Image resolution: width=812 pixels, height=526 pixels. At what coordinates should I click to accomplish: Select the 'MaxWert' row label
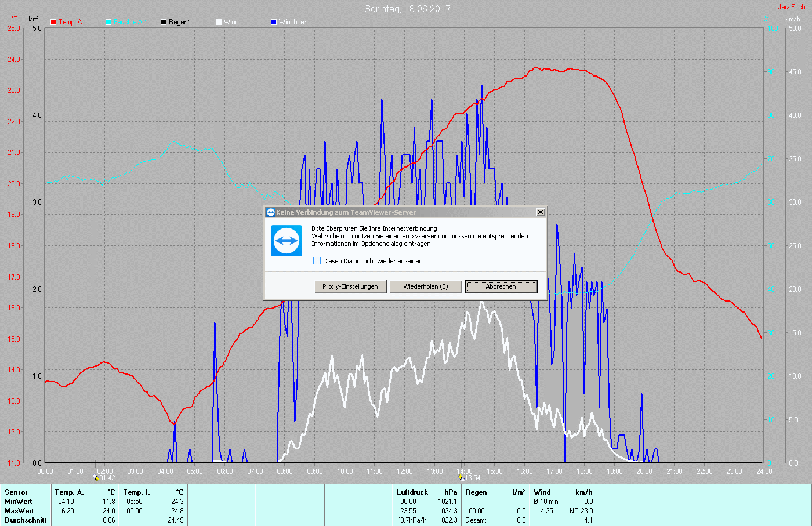point(19,511)
